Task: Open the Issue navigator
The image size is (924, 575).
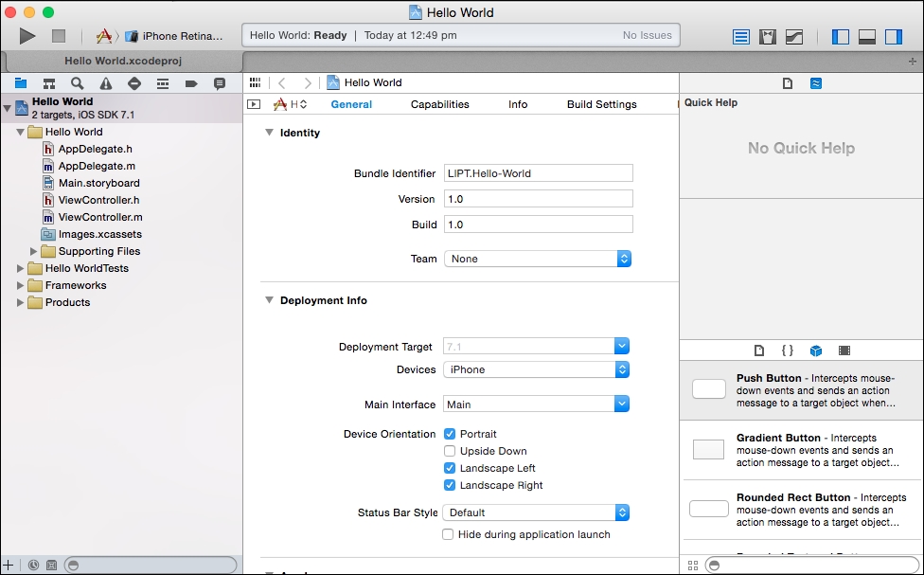Action: pyautogui.click(x=106, y=82)
